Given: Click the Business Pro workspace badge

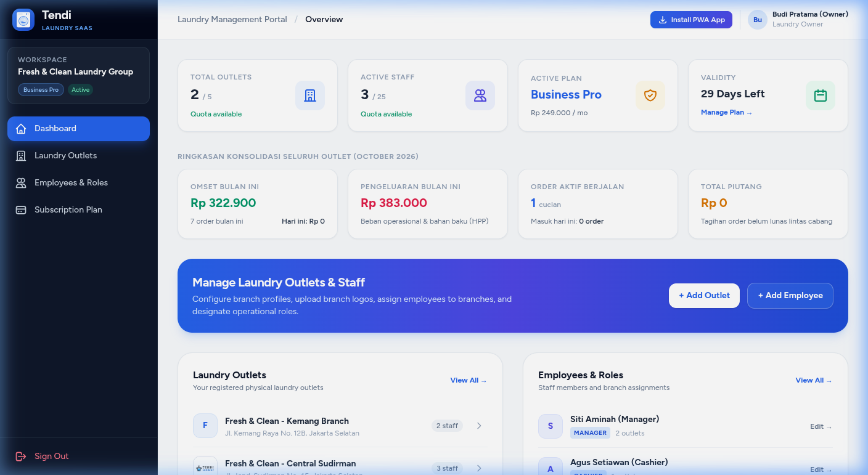Looking at the screenshot, I should coord(41,90).
